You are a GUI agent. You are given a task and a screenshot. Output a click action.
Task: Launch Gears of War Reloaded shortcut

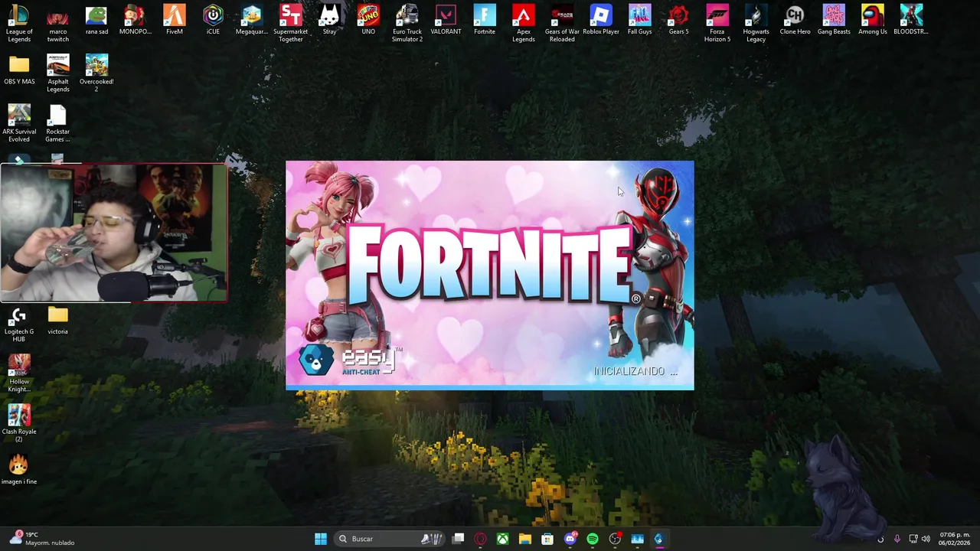[562, 23]
